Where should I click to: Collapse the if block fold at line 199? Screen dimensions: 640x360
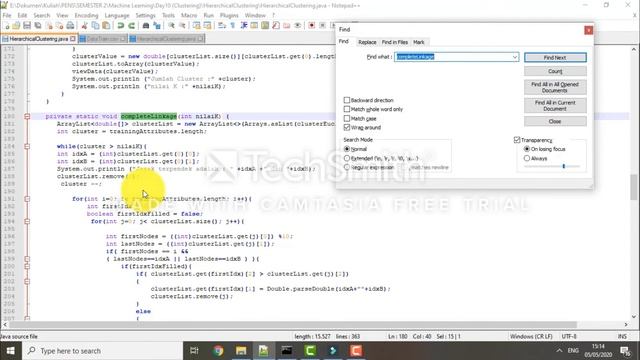point(27,259)
